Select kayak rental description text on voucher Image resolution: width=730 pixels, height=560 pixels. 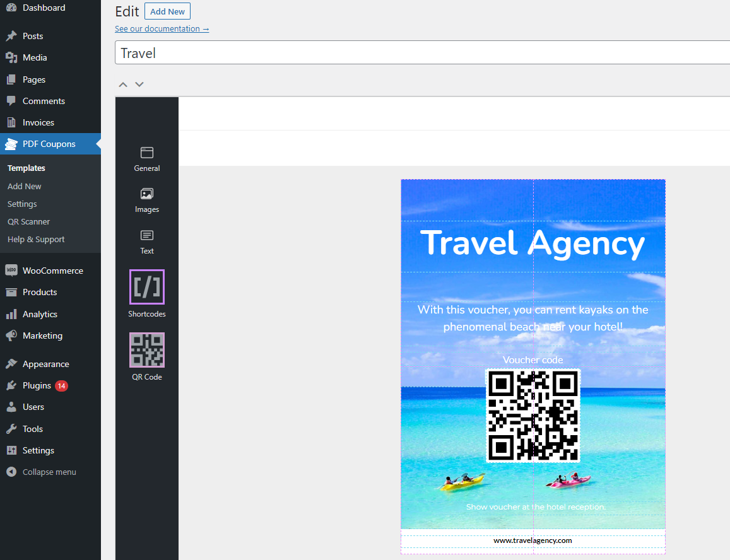pyautogui.click(x=533, y=318)
